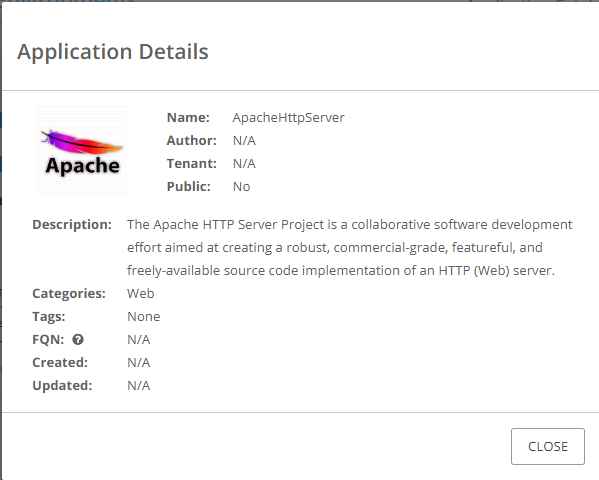599x480 pixels.
Task: Click the ApacheHttpServer name value
Action: pos(288,117)
